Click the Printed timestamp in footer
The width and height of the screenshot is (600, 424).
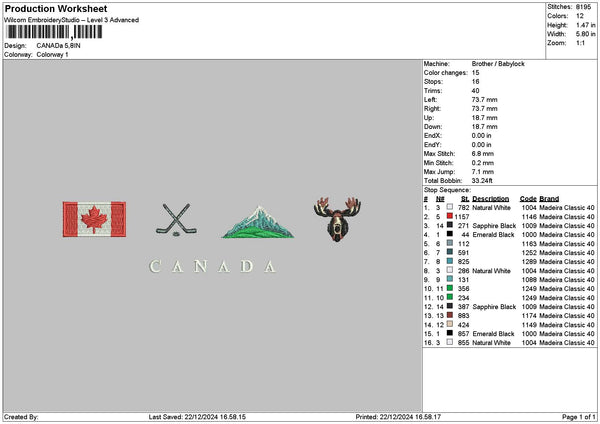click(398, 417)
